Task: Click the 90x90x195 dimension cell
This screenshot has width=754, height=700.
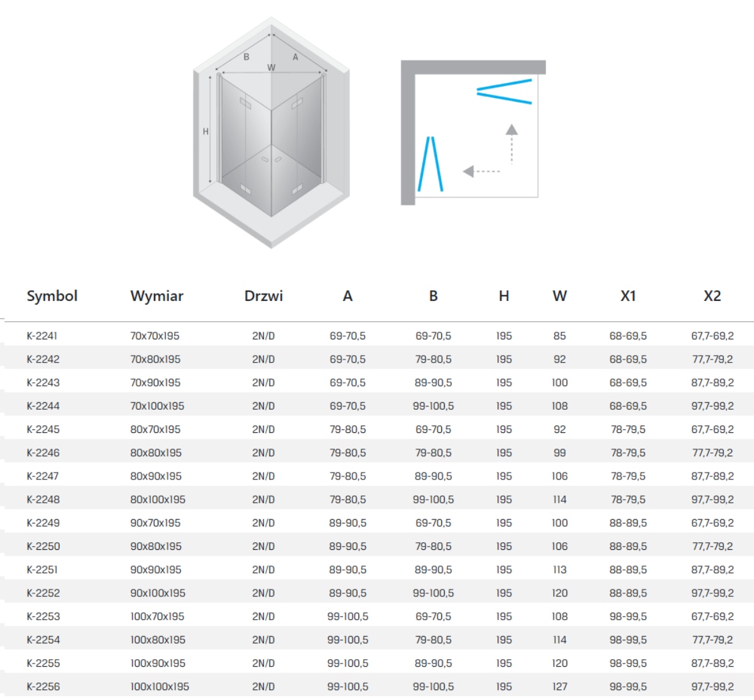Action: pos(156,570)
